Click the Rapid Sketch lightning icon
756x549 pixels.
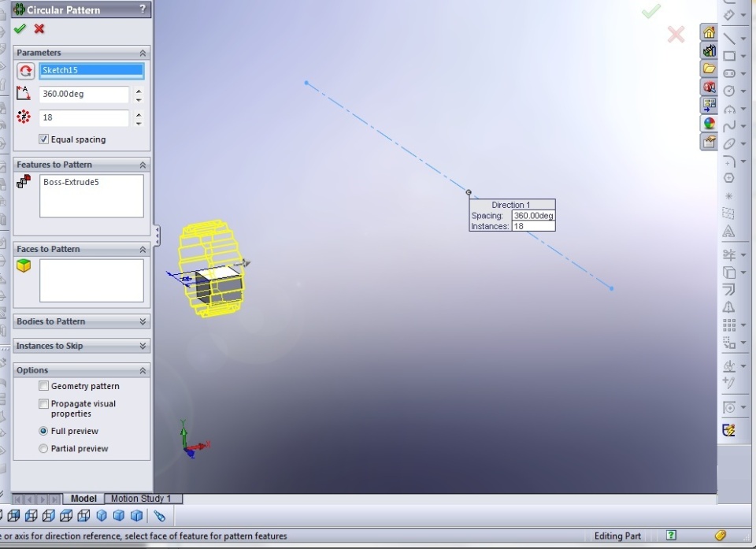pyautogui.click(x=729, y=429)
